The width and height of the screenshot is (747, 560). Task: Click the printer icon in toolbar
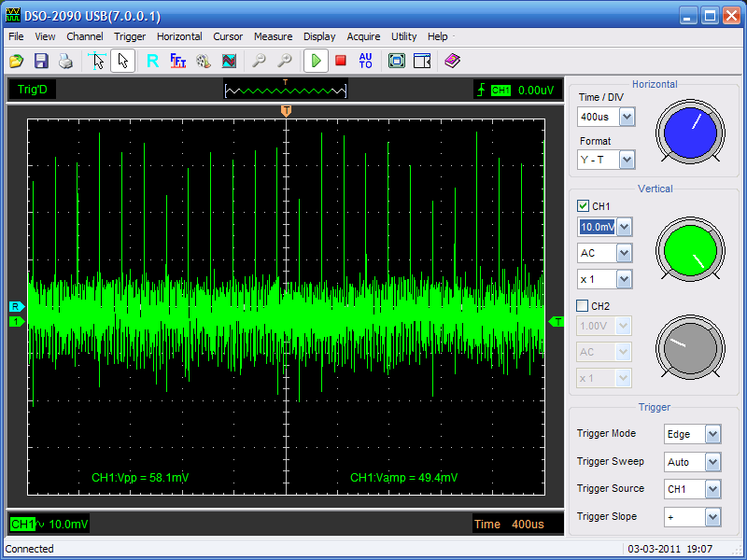tap(65, 61)
